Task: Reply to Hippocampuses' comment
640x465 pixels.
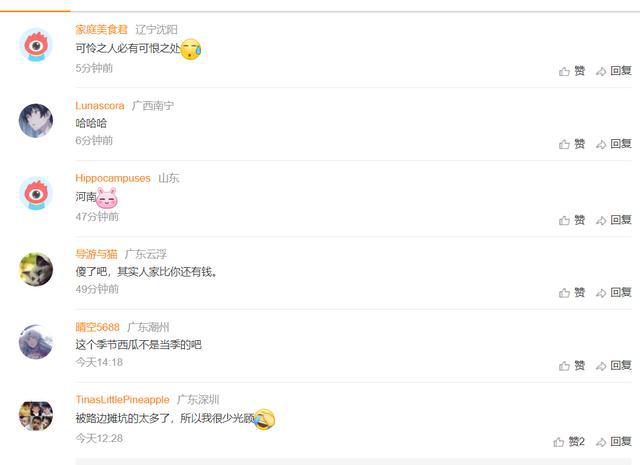Action: pyautogui.click(x=613, y=220)
